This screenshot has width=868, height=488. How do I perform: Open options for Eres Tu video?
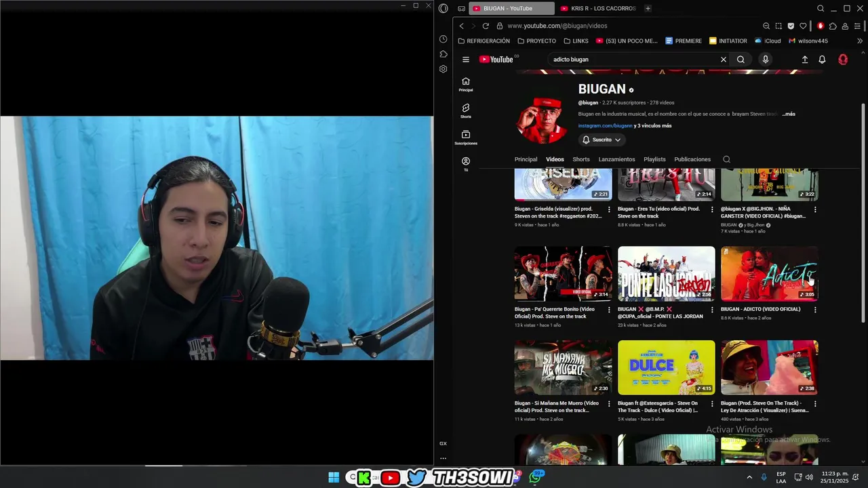pyautogui.click(x=712, y=209)
